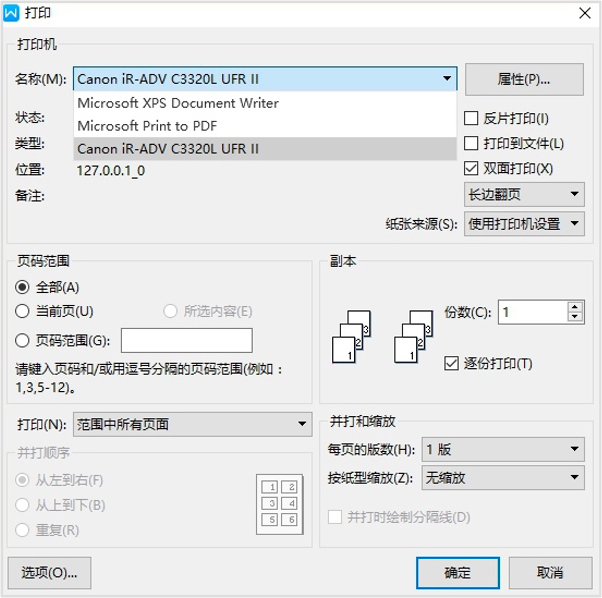Click the second stacked pages illustration
The image size is (602, 598).
click(413, 337)
